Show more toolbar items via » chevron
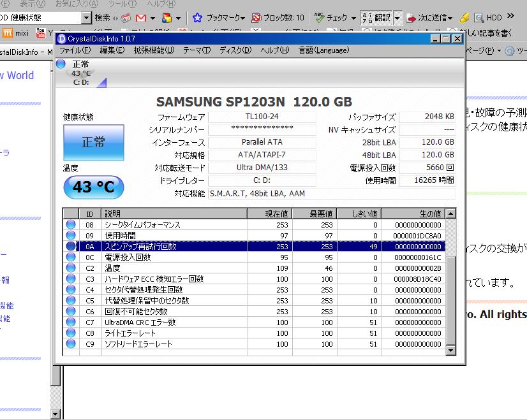The width and height of the screenshot is (527, 420). pos(510,16)
